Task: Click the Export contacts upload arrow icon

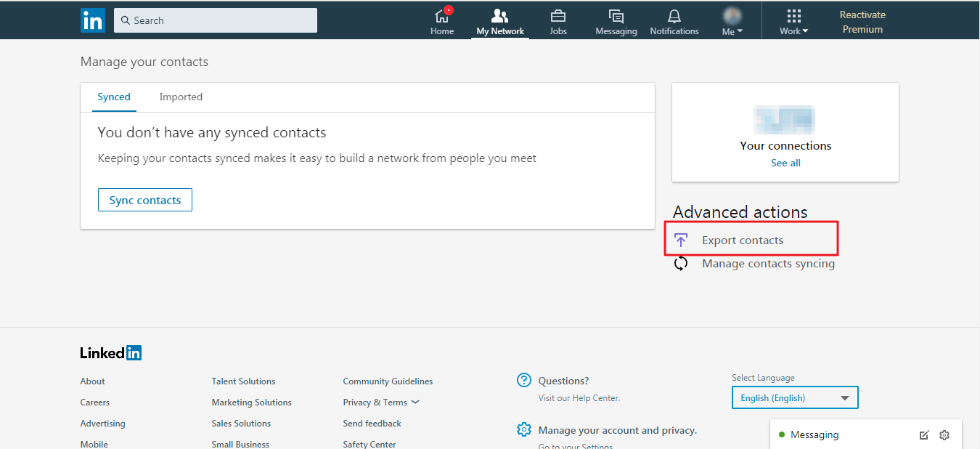Action: coord(681,240)
